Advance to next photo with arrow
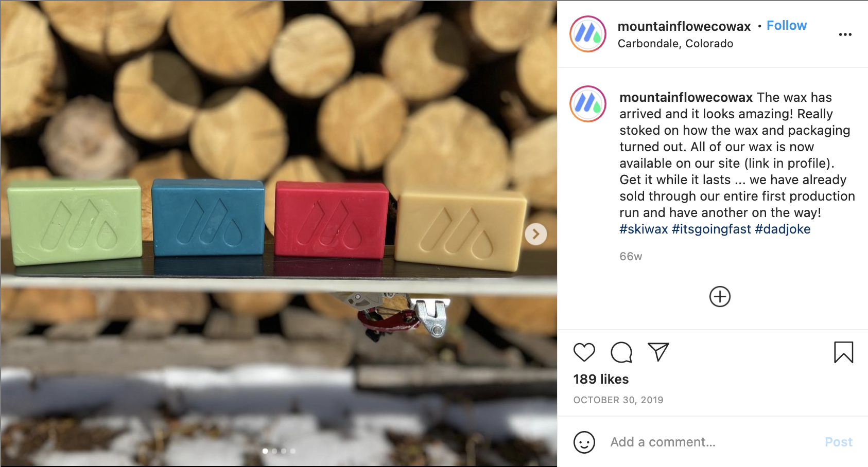The width and height of the screenshot is (868, 467). coord(536,234)
